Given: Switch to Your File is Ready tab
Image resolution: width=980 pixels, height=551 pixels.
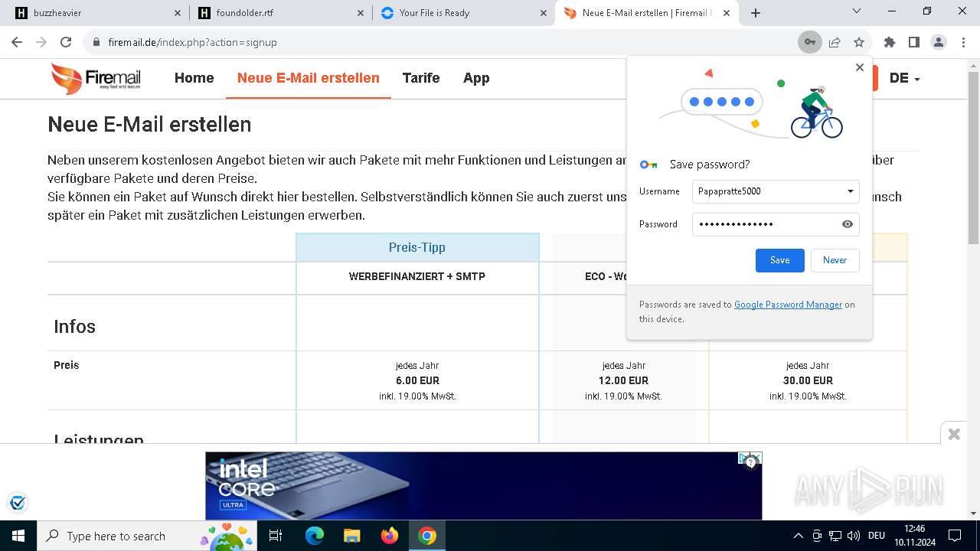Looking at the screenshot, I should click(464, 13).
